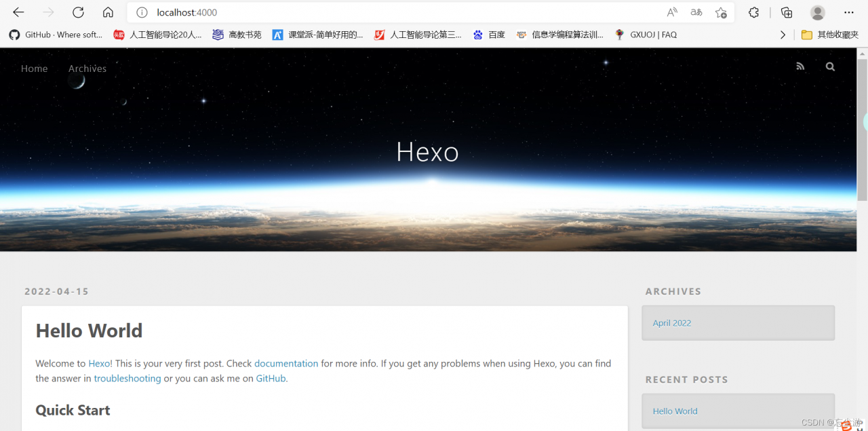The height and width of the screenshot is (431, 868).
Task: Go back with the browser back arrow
Action: pos(18,12)
